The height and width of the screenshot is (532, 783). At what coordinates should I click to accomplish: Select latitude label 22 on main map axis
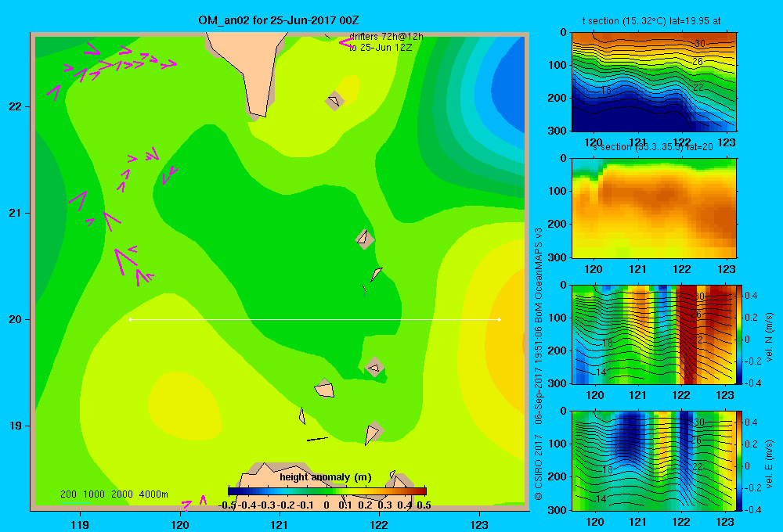point(16,106)
